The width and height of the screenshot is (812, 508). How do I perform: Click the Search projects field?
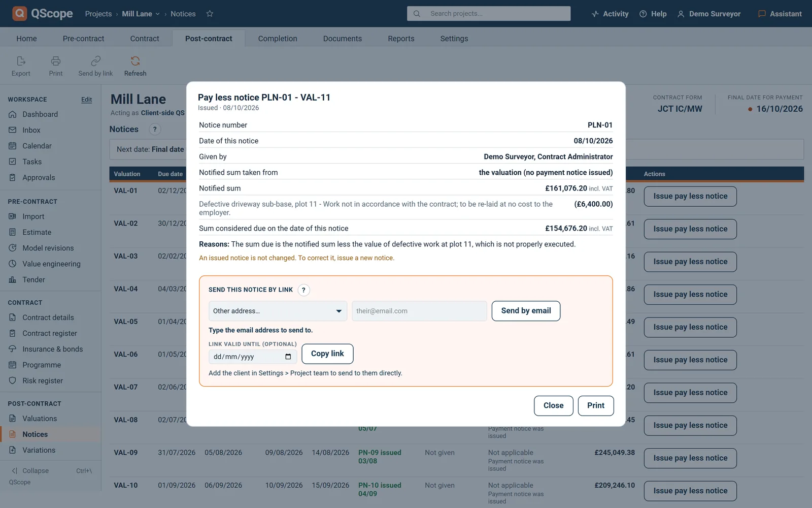pos(489,14)
